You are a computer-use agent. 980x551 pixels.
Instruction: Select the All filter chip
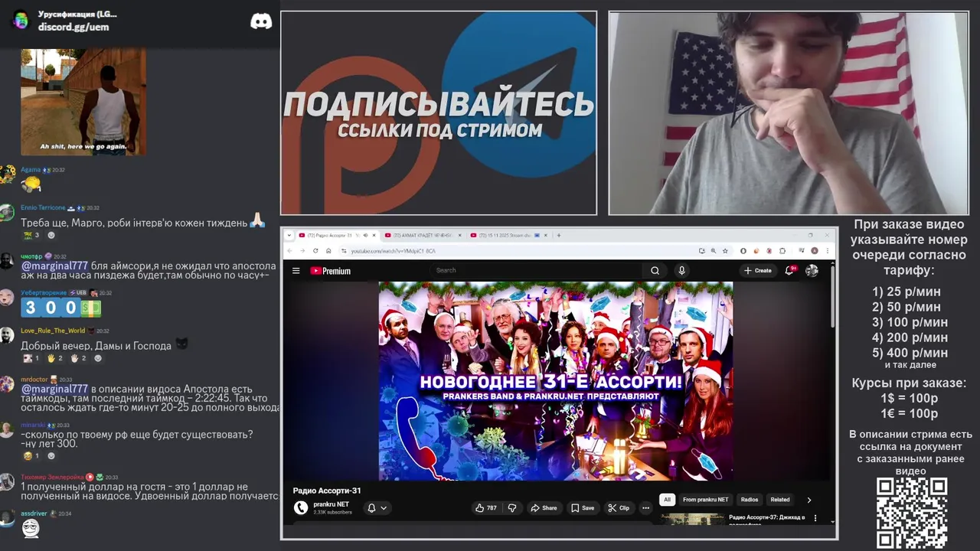tap(667, 500)
